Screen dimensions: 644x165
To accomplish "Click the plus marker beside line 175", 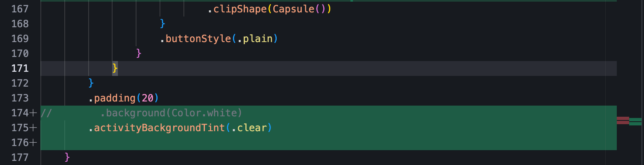I will pos(33,128).
